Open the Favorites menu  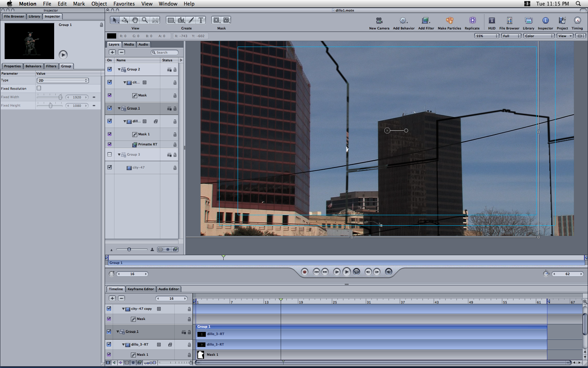pos(124,4)
